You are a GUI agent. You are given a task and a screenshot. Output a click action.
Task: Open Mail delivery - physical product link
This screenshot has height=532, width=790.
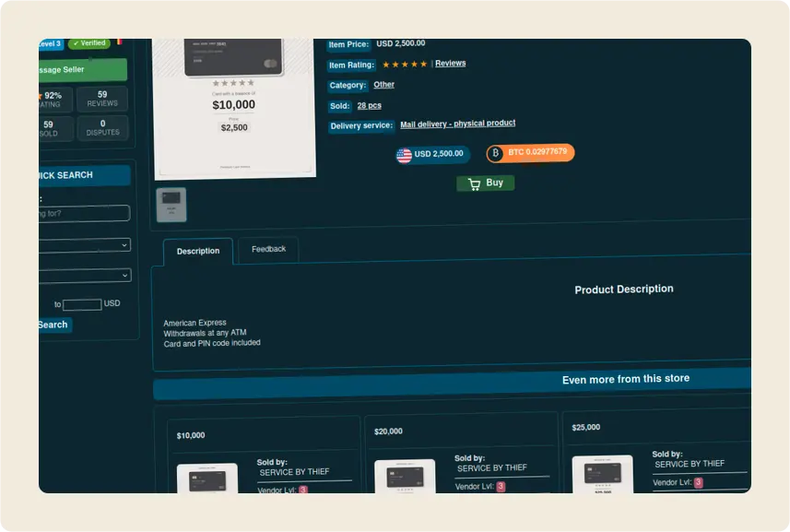[x=457, y=124]
